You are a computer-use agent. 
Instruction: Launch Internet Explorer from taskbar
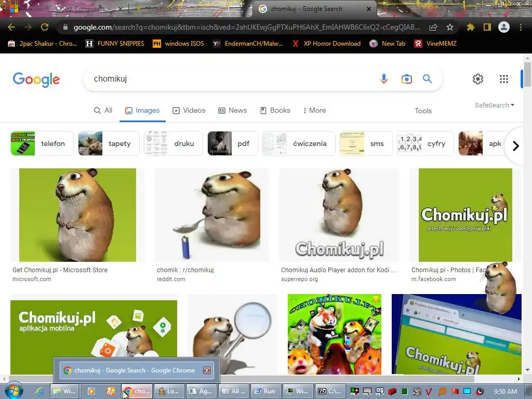point(39,391)
